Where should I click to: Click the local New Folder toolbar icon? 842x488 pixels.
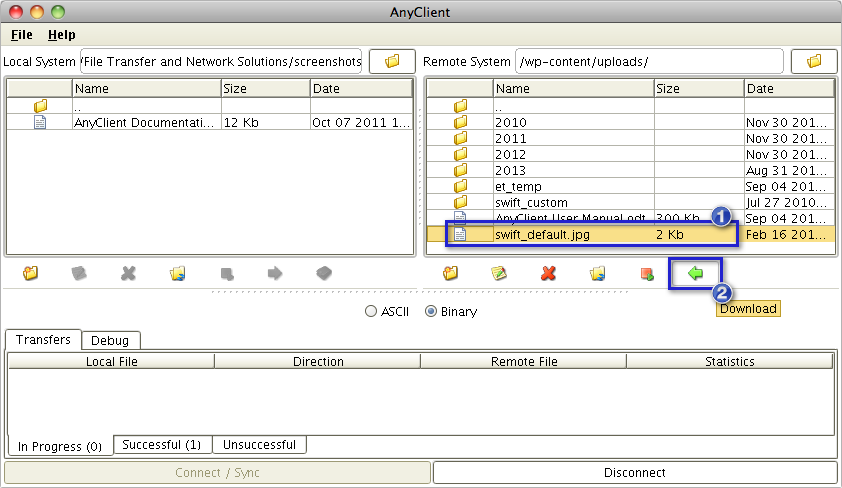pos(31,273)
